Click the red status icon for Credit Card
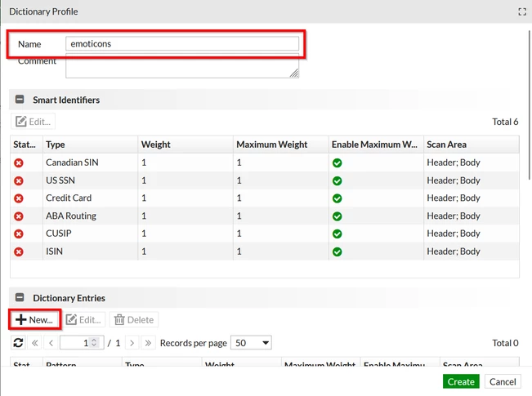The image size is (532, 396). point(19,198)
